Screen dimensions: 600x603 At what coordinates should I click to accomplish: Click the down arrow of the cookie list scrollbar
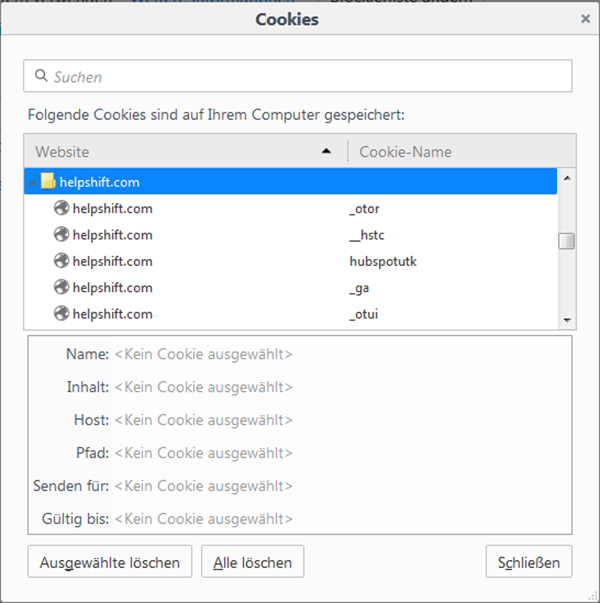pyautogui.click(x=567, y=320)
